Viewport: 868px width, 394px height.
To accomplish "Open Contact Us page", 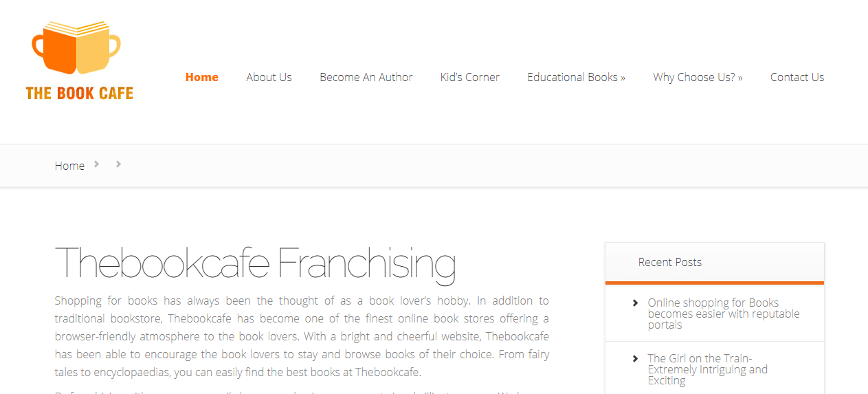I will (x=797, y=77).
